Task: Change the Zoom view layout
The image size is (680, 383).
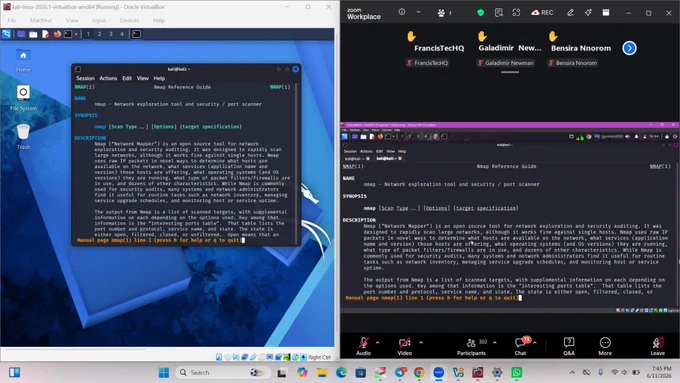Action: [x=606, y=13]
